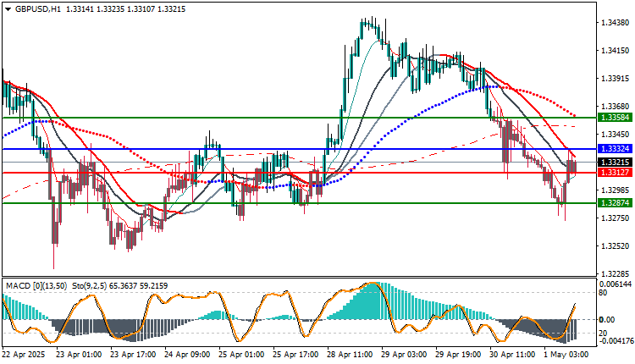Select the 24 Apr 09:00 time label
The image size is (635, 364).
[x=187, y=355]
